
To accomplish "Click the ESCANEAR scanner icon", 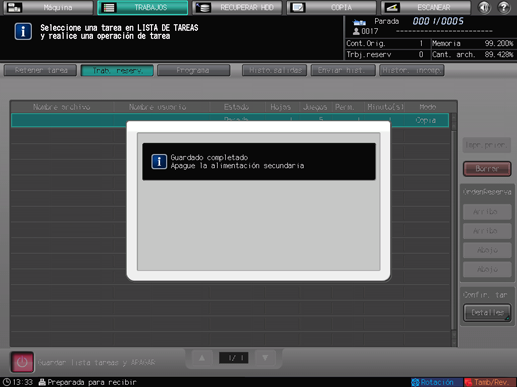I will [x=392, y=7].
